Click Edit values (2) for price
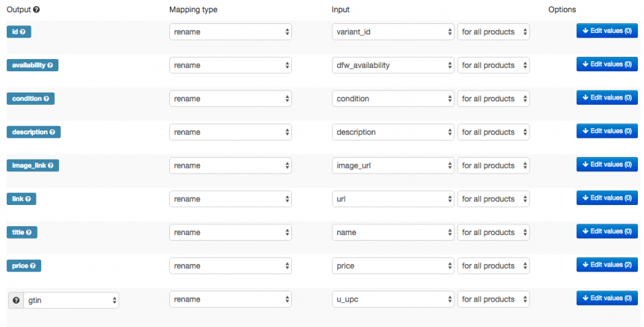 pyautogui.click(x=607, y=265)
